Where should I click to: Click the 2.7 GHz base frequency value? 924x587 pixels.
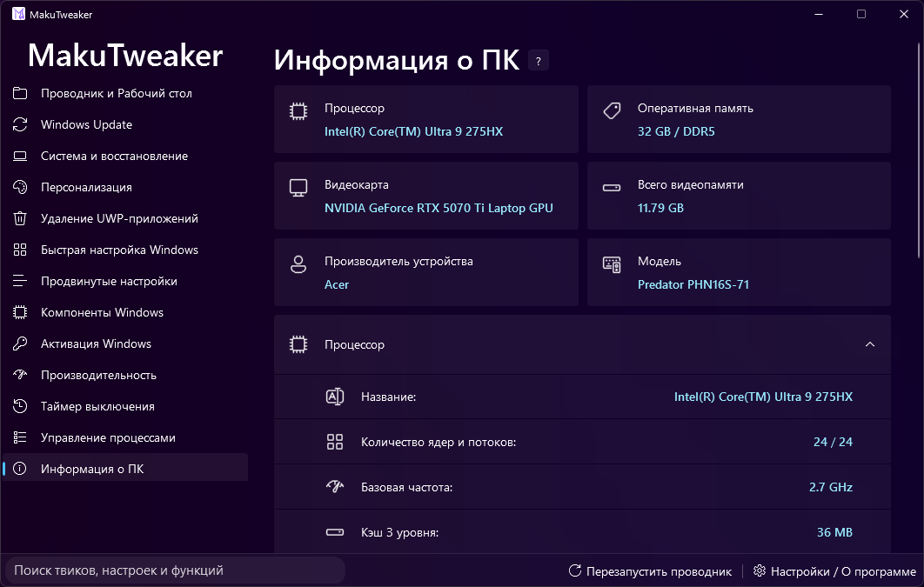tap(830, 487)
